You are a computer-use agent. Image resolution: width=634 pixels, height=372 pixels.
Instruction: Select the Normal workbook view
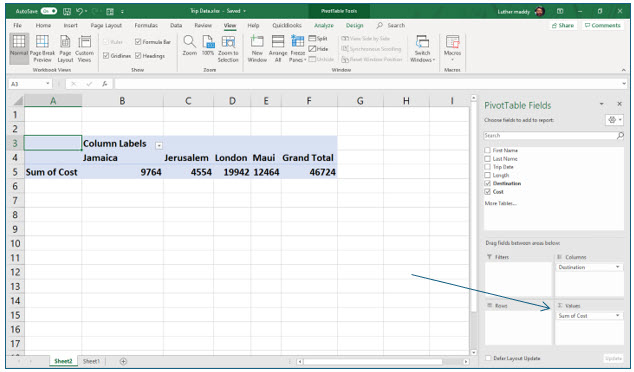click(19, 48)
